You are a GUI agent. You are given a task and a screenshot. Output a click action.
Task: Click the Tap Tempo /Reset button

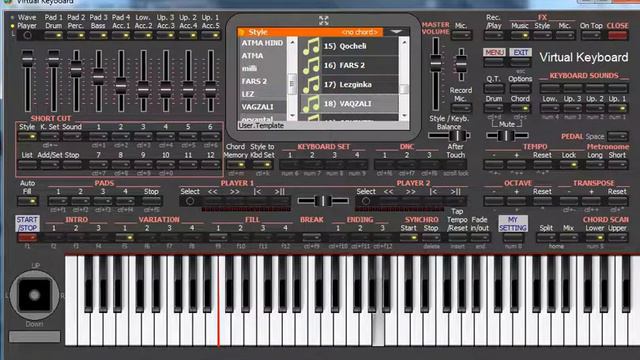(x=457, y=238)
